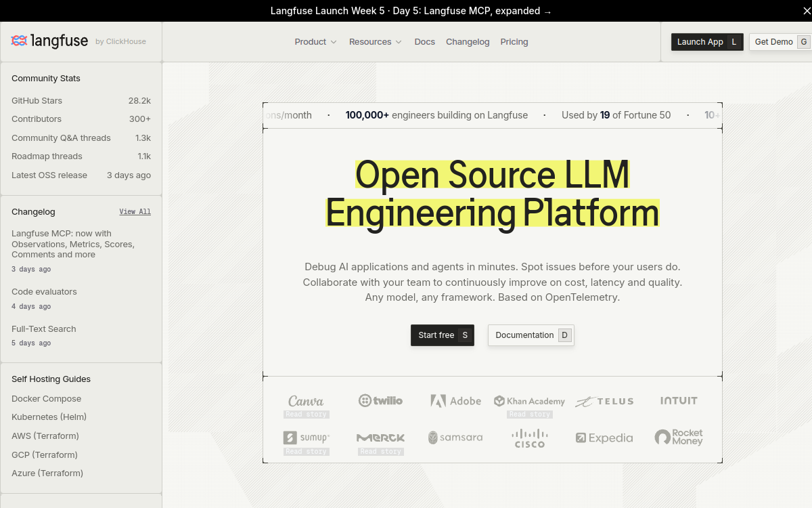Click the Intuit logo
812x508 pixels.
[x=679, y=401]
